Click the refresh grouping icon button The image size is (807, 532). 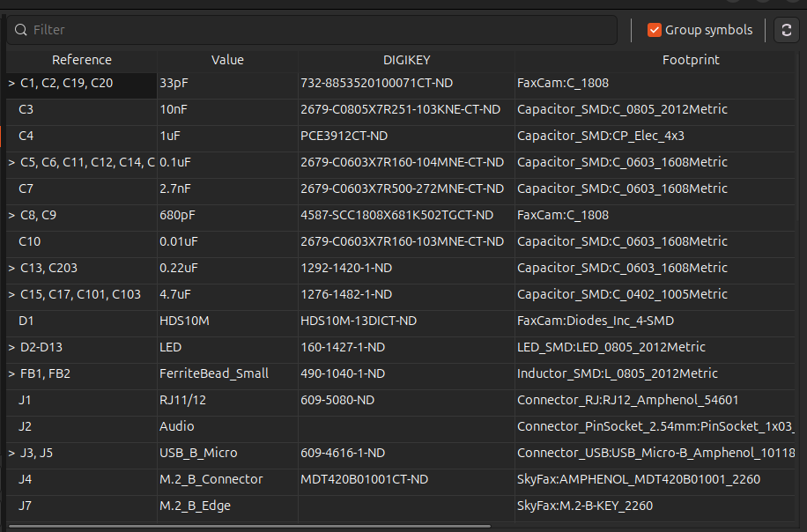pos(787,30)
